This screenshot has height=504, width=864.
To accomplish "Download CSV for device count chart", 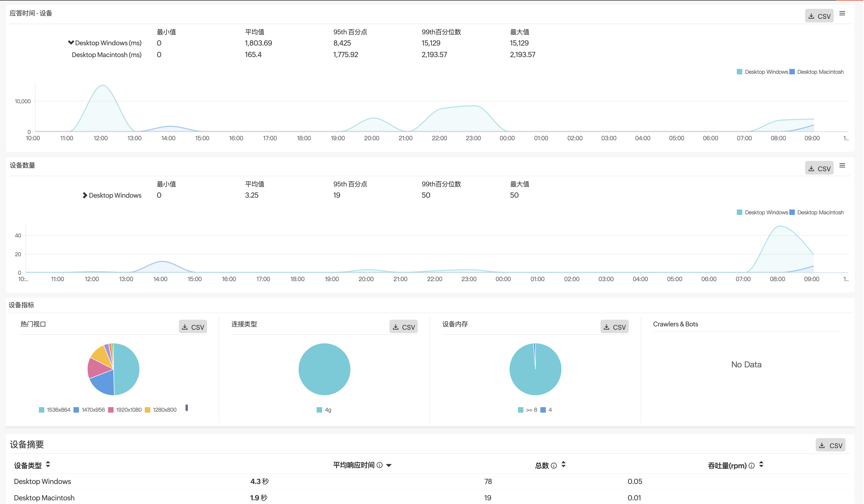I will [820, 168].
